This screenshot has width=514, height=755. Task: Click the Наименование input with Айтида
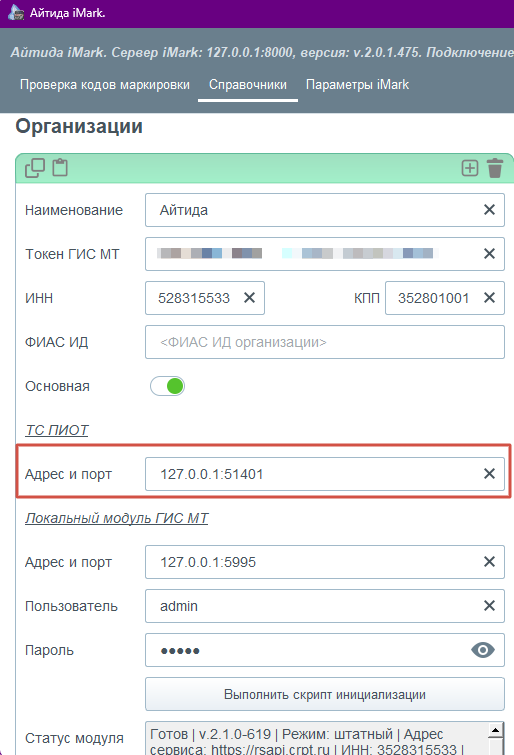click(325, 210)
